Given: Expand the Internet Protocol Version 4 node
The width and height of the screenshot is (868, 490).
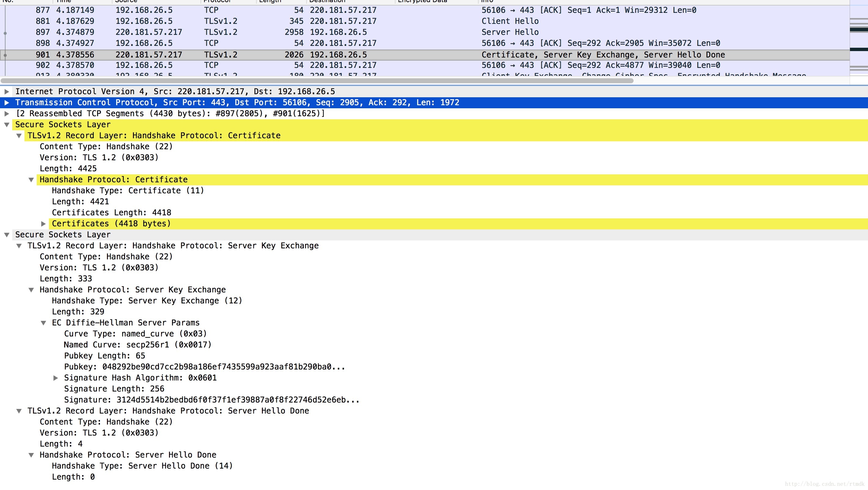Looking at the screenshot, I should tap(6, 91).
